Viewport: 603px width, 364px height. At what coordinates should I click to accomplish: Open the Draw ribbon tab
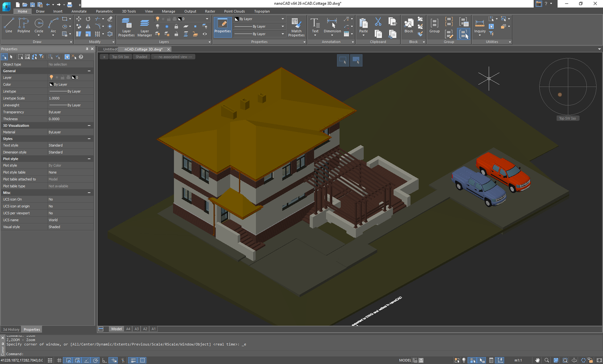click(x=40, y=11)
